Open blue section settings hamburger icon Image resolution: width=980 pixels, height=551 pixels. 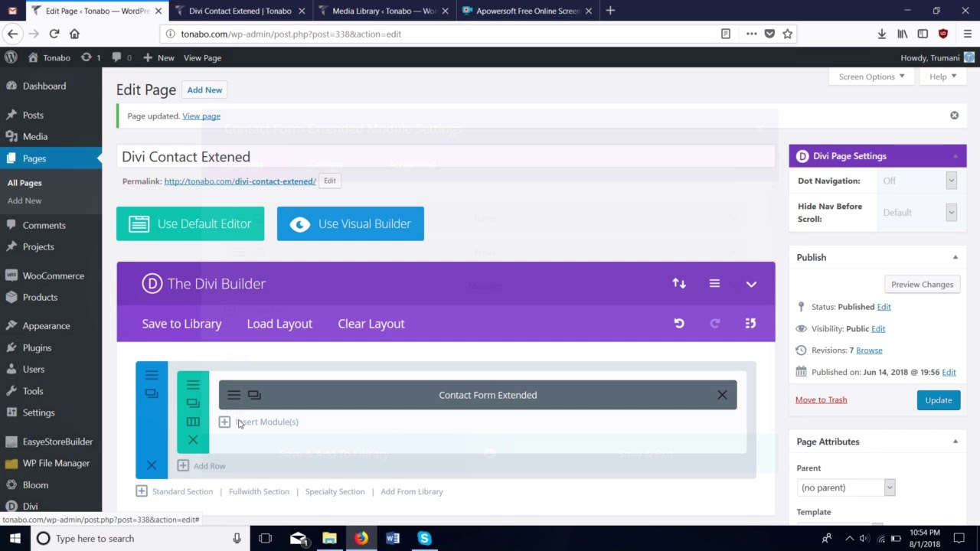152,375
